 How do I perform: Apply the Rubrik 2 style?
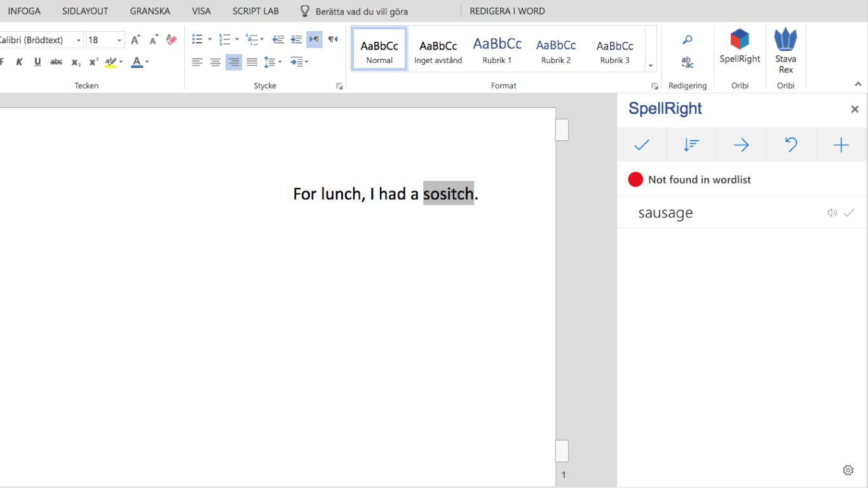(x=556, y=49)
